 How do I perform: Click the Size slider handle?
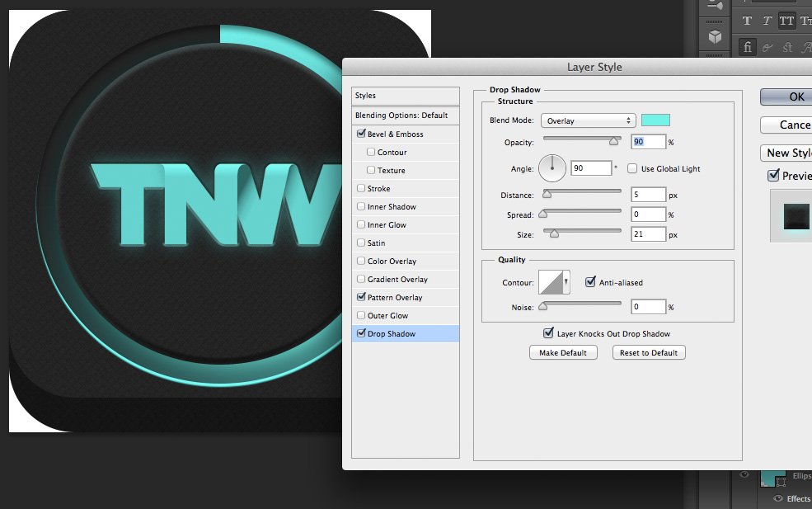pyautogui.click(x=554, y=233)
